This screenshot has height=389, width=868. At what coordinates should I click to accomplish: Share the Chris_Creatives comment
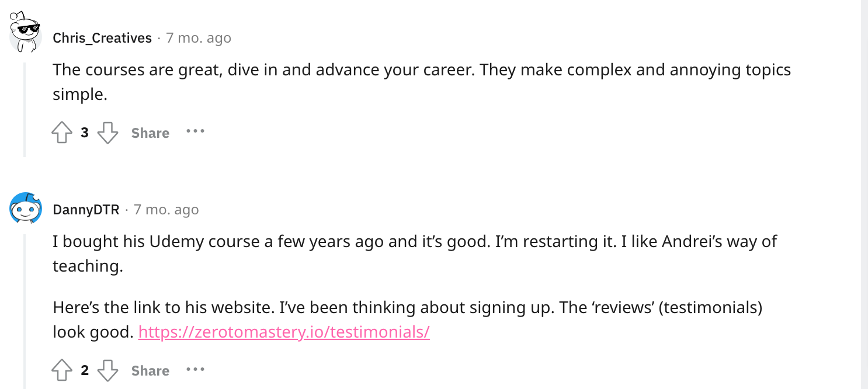[x=150, y=133]
